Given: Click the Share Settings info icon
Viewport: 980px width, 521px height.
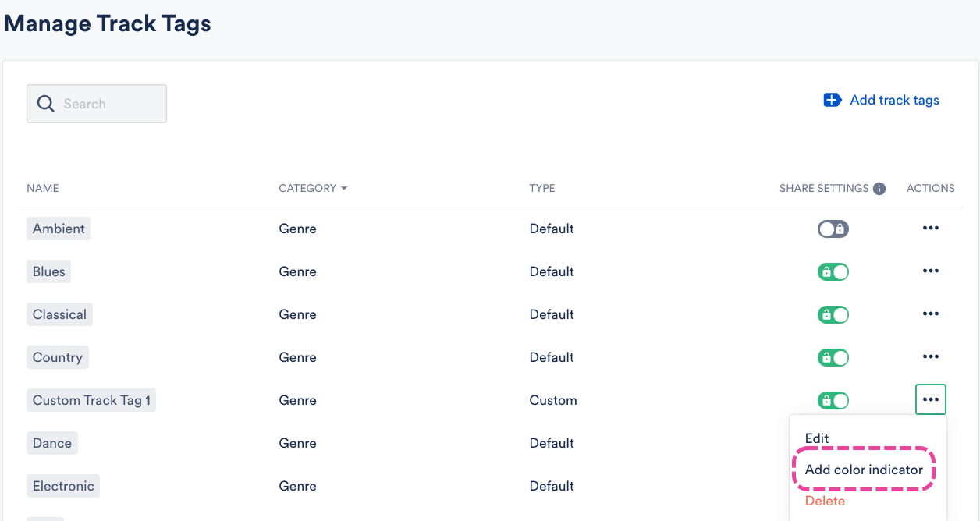Looking at the screenshot, I should 879,189.
